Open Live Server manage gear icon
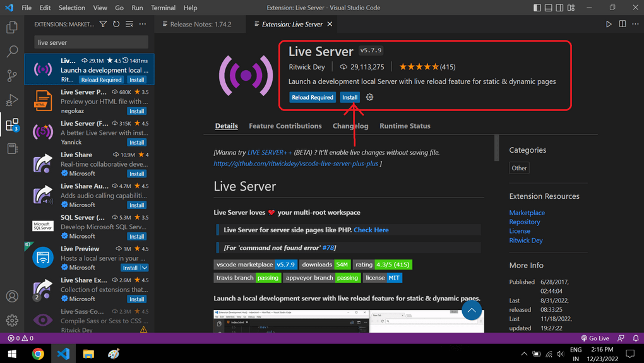This screenshot has height=363, width=644. coord(370,97)
